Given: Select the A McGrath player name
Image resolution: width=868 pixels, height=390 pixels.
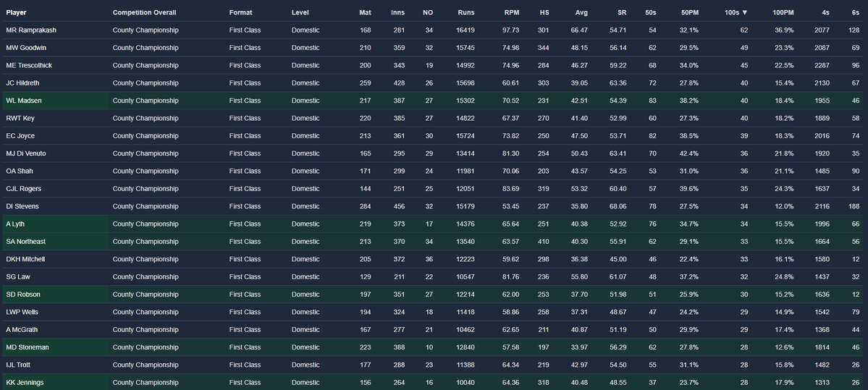Looking at the screenshot, I should pos(21,330).
